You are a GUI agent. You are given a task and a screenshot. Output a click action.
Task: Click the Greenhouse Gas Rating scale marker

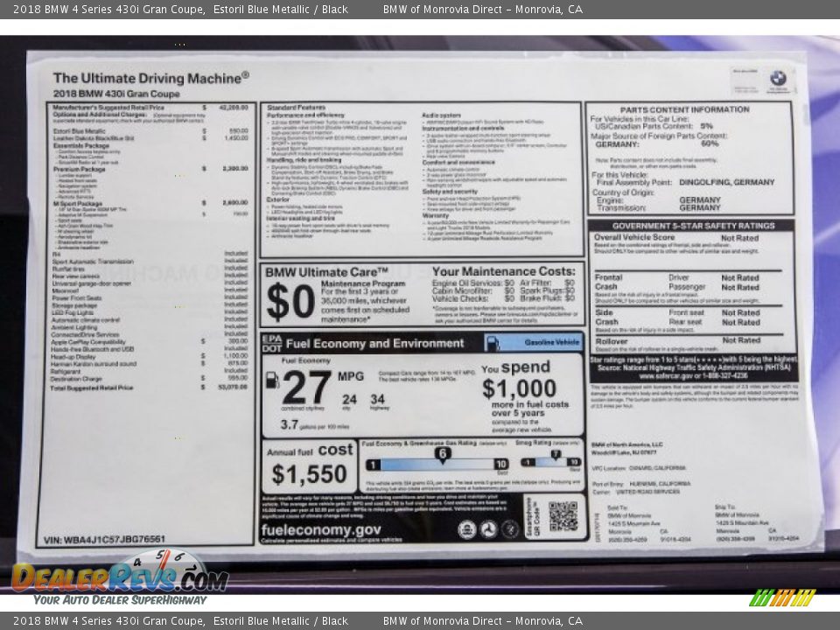coord(441,453)
